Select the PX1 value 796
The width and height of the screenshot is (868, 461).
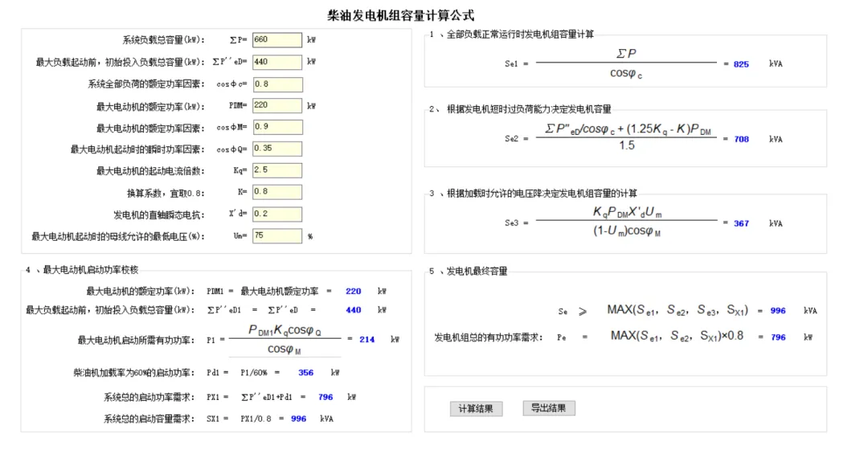pyautogui.click(x=325, y=398)
